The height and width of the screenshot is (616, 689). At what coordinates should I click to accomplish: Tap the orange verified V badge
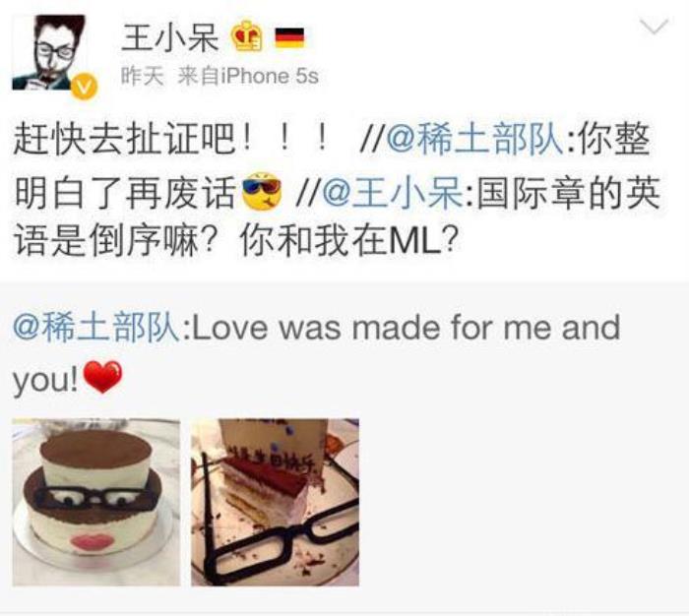[x=85, y=87]
